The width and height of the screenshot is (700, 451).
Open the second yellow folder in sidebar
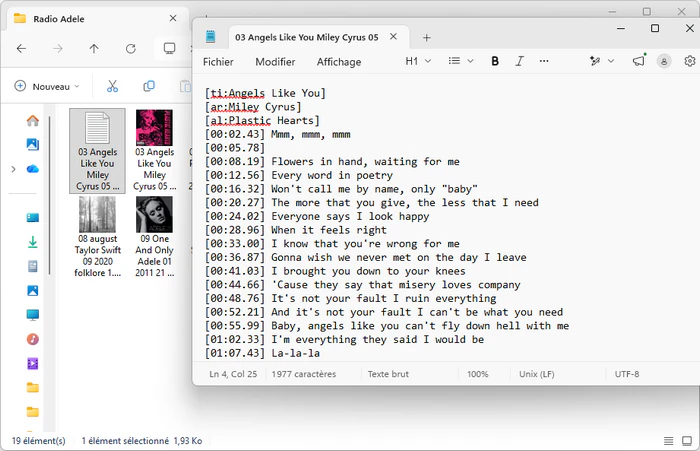click(33, 412)
